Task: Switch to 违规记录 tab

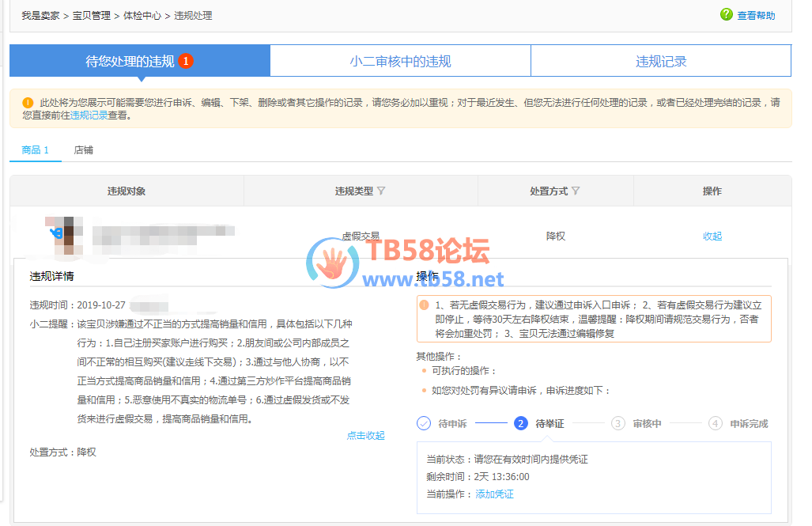Action: tap(661, 61)
